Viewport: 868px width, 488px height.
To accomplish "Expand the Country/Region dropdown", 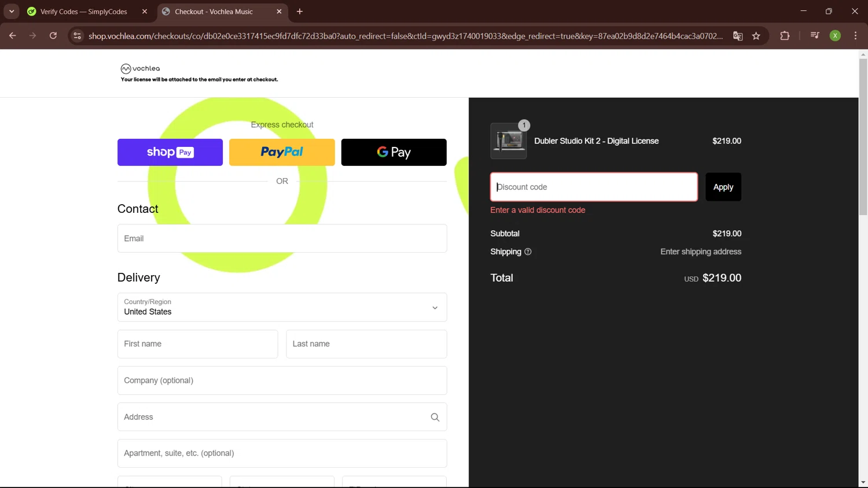I will click(282, 307).
